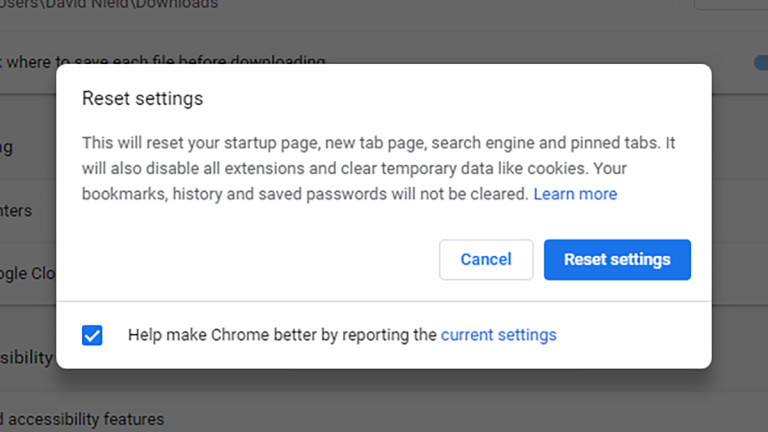This screenshot has width=768, height=432.
Task: Click the Reset settings dialog title
Action: coord(142,99)
